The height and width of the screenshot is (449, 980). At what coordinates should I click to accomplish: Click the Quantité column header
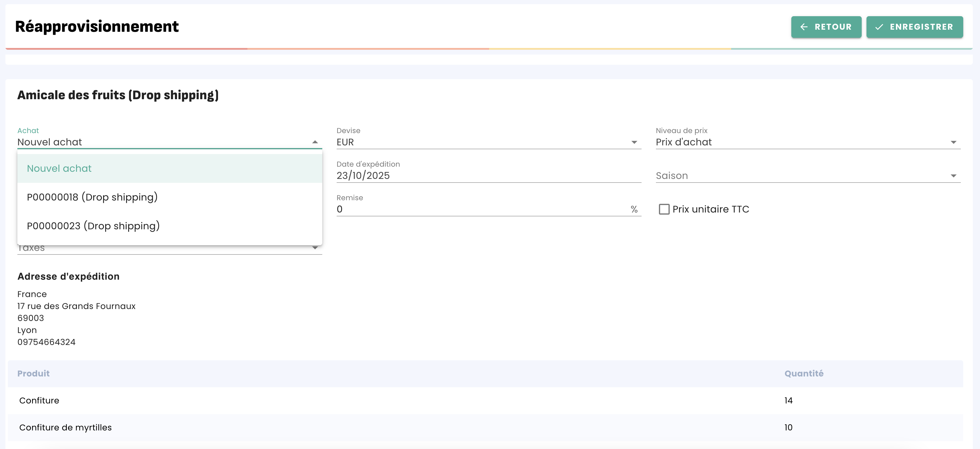[x=804, y=373]
